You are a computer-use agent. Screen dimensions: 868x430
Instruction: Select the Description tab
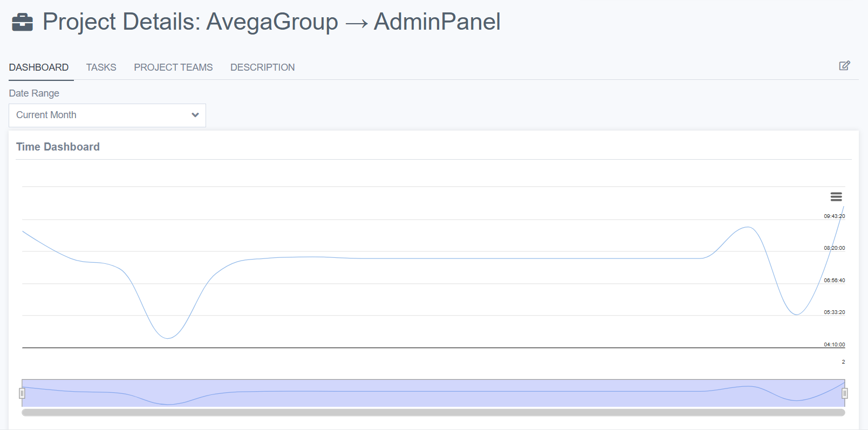click(262, 67)
